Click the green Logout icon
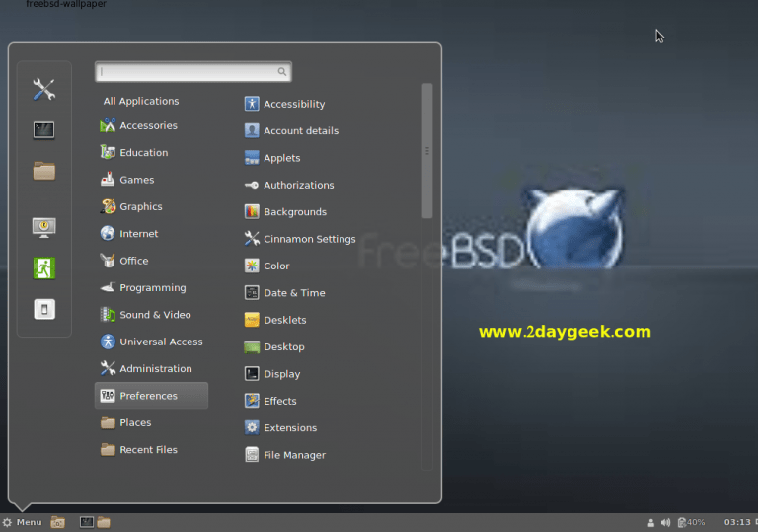This screenshot has height=532, width=758. [44, 268]
